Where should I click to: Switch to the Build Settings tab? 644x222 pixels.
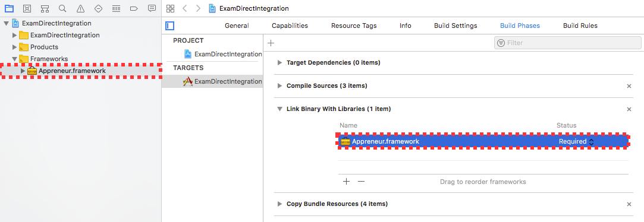click(455, 26)
